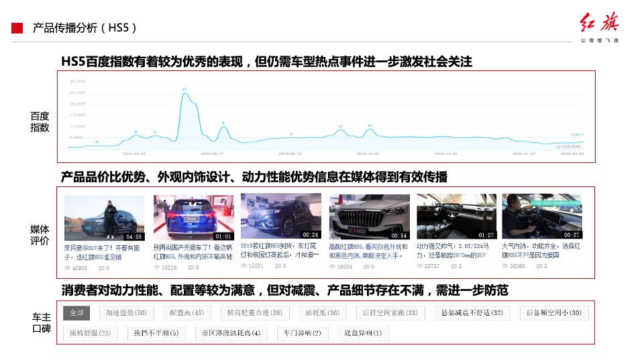Open the 市区路段油耗高(4) tag

(x=231, y=333)
